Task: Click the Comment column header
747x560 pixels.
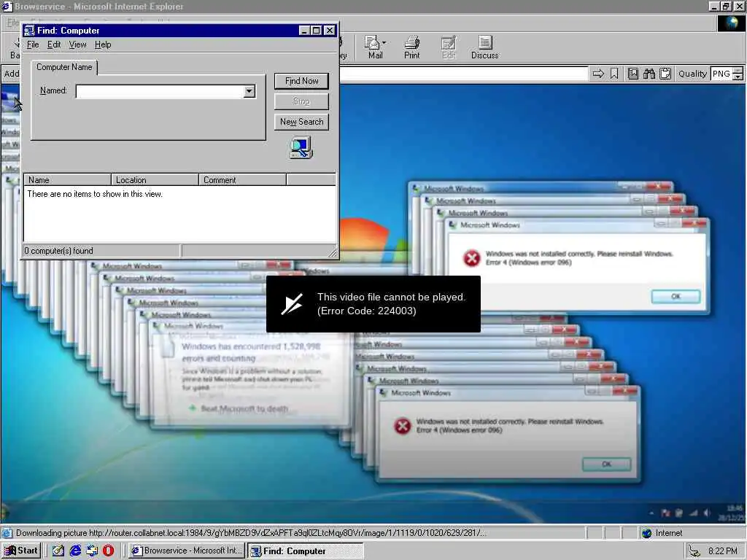Action: tap(242, 180)
